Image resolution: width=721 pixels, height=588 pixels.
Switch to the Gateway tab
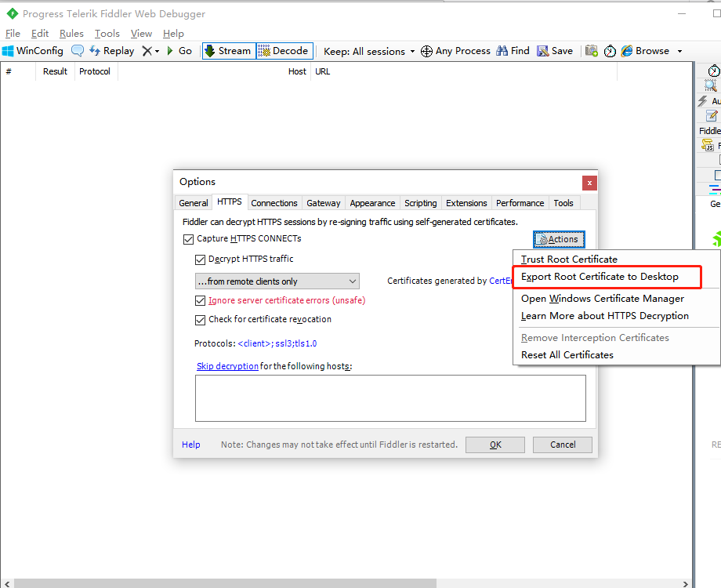tap(323, 203)
